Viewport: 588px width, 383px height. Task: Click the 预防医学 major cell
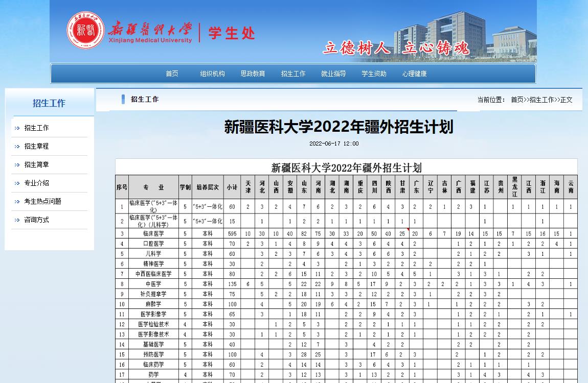click(153, 355)
